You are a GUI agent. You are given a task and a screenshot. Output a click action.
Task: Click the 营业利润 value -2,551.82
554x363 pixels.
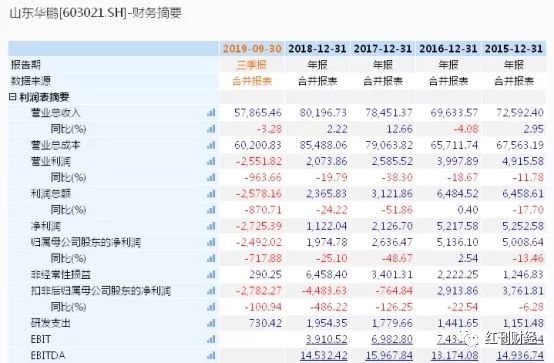pyautogui.click(x=259, y=162)
